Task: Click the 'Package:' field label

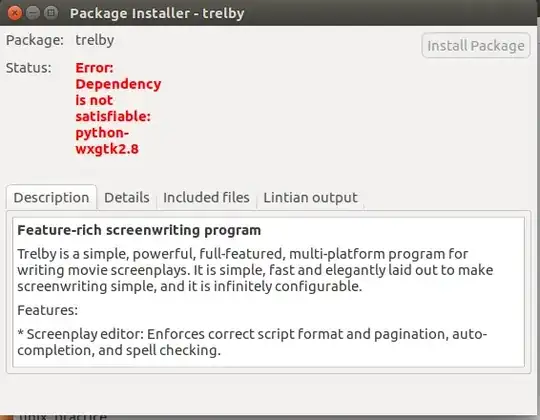Action: click(35, 40)
